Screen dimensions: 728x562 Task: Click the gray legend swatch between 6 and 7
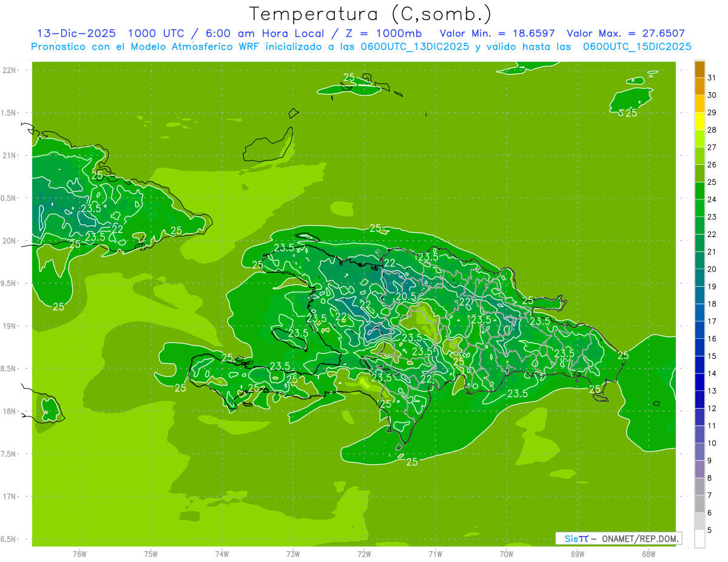click(x=699, y=504)
